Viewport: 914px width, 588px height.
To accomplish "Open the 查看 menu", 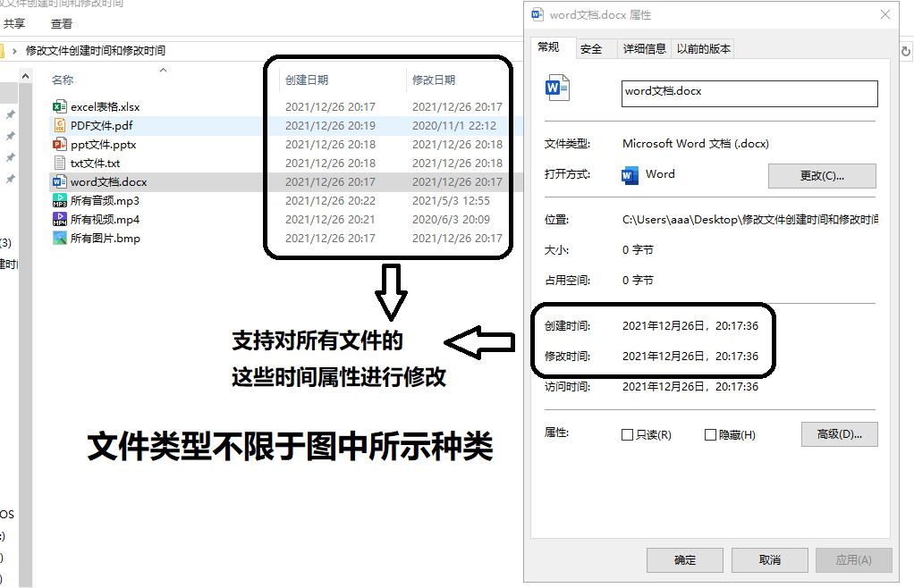I will click(60, 23).
